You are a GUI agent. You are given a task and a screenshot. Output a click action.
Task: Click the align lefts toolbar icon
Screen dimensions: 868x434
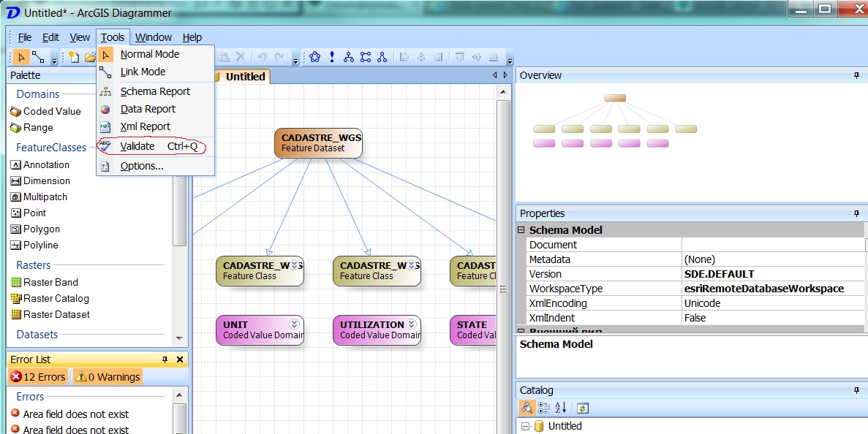pyautogui.click(x=404, y=56)
